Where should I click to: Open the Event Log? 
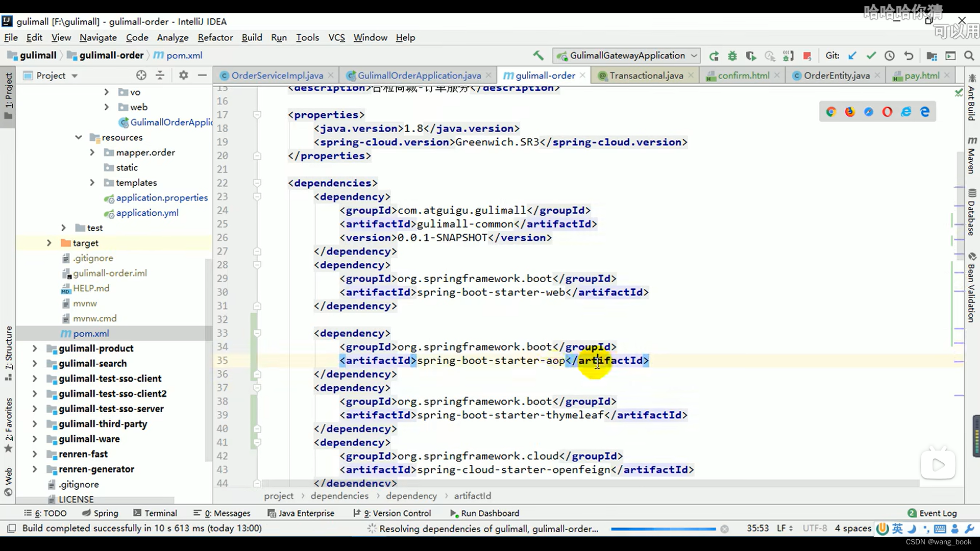(933, 513)
